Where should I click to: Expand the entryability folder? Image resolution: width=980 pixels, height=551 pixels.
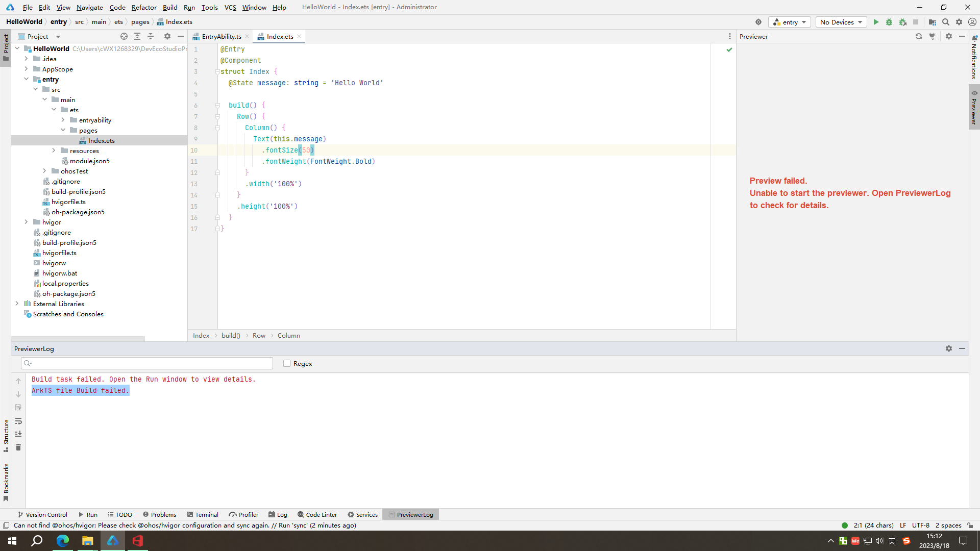coord(63,120)
